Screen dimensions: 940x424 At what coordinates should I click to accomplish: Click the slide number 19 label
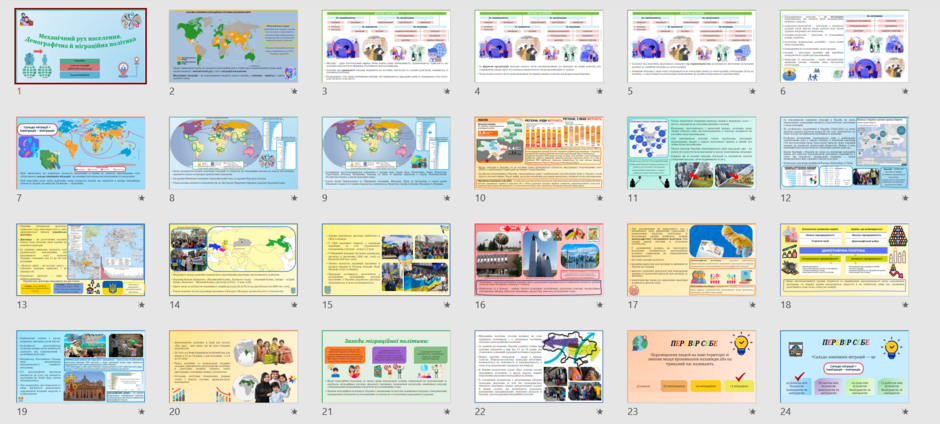(x=21, y=411)
